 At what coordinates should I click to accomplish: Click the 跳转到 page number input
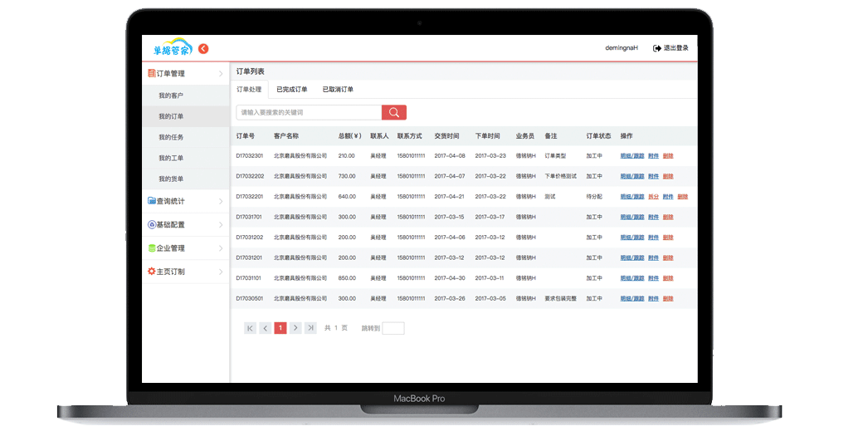[x=393, y=328]
